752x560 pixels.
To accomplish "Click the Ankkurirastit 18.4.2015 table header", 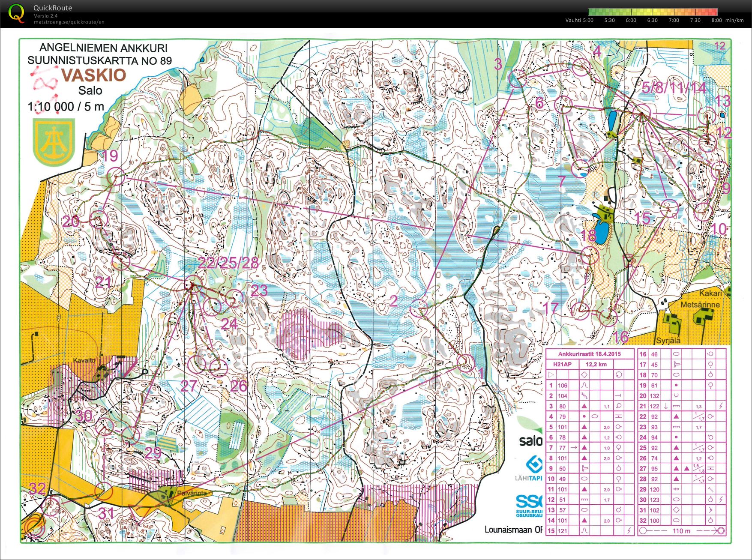I will (590, 354).
